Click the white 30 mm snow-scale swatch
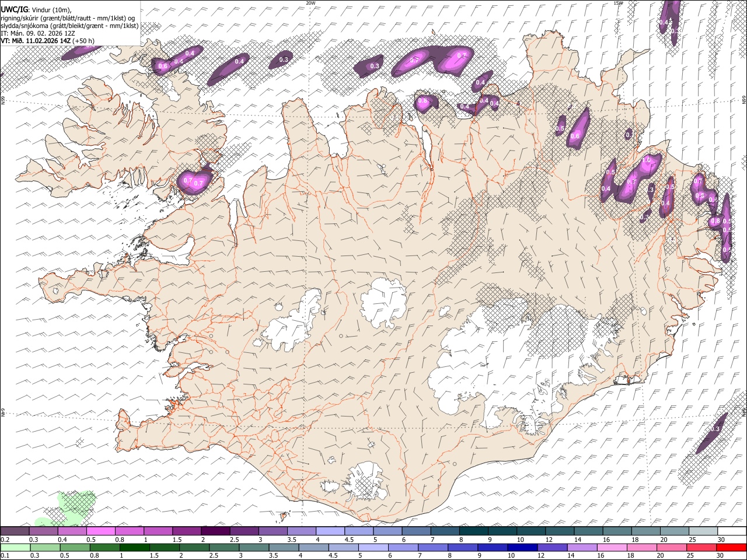Screen dimensions: 747x560 click(731, 531)
